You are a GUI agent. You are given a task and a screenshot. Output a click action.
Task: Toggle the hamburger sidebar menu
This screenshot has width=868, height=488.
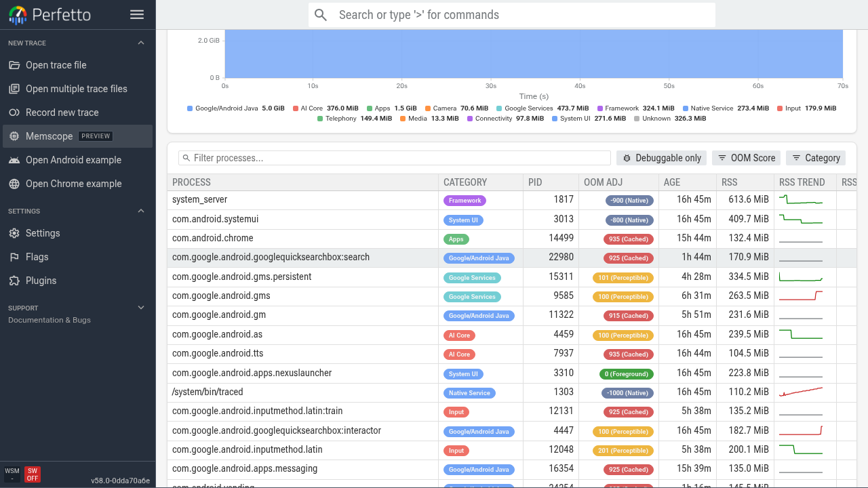137,14
